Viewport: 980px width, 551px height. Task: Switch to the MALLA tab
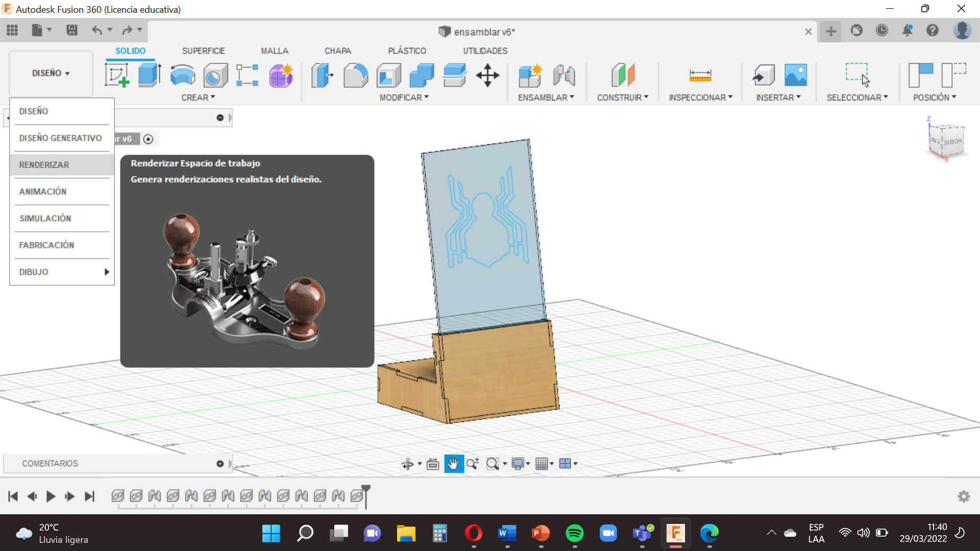tap(275, 51)
